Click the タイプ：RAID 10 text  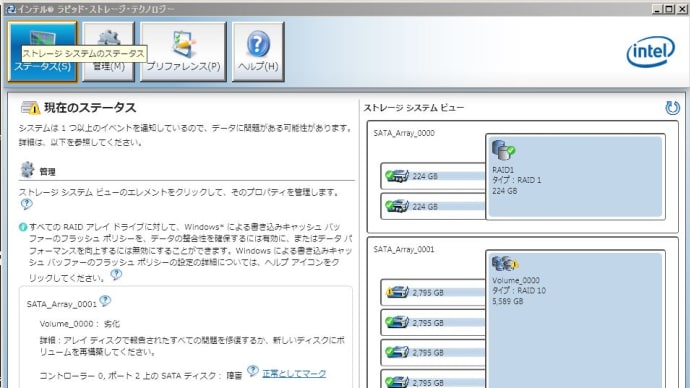(519, 290)
